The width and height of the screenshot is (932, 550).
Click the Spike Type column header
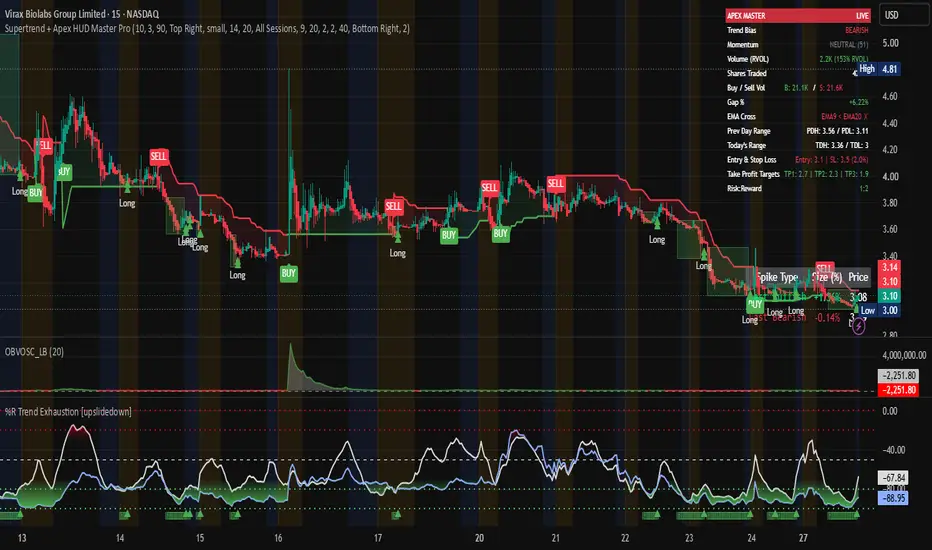(x=777, y=277)
